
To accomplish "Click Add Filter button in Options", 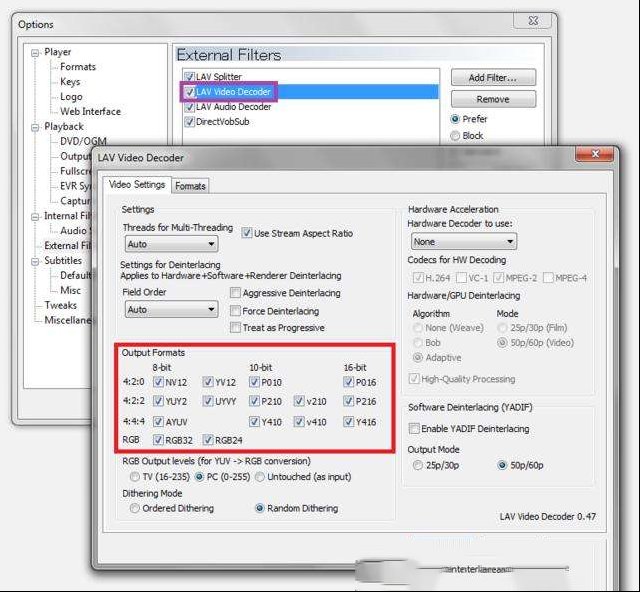I will pyautogui.click(x=493, y=78).
